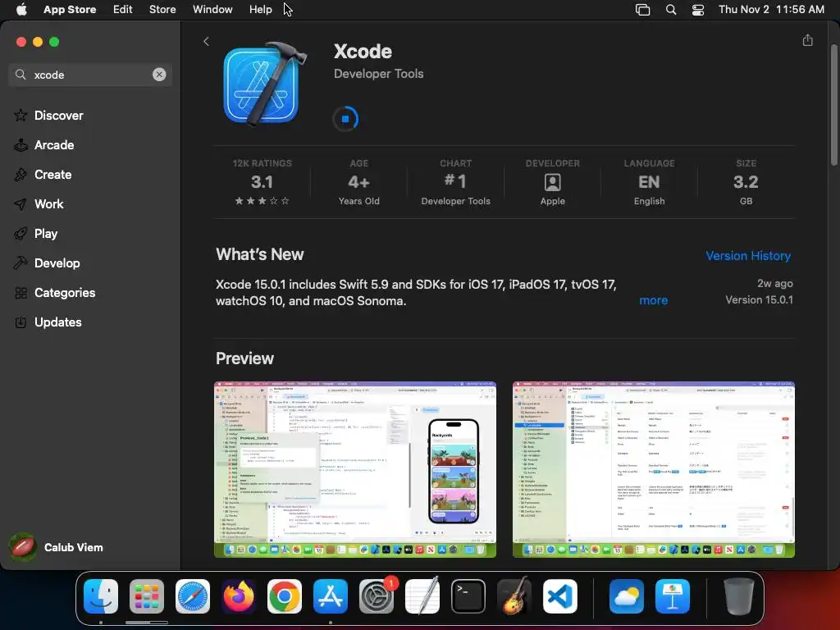Open the second Xcode preview screenshot

pyautogui.click(x=654, y=469)
